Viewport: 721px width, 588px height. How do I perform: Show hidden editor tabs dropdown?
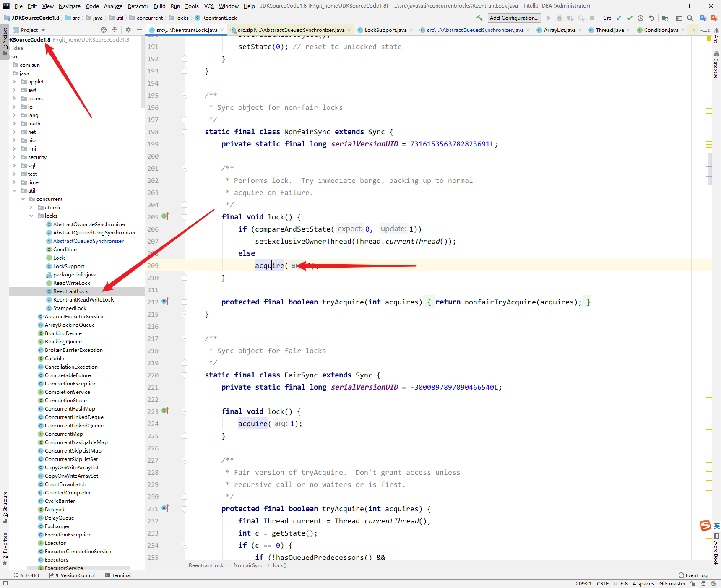705,30
